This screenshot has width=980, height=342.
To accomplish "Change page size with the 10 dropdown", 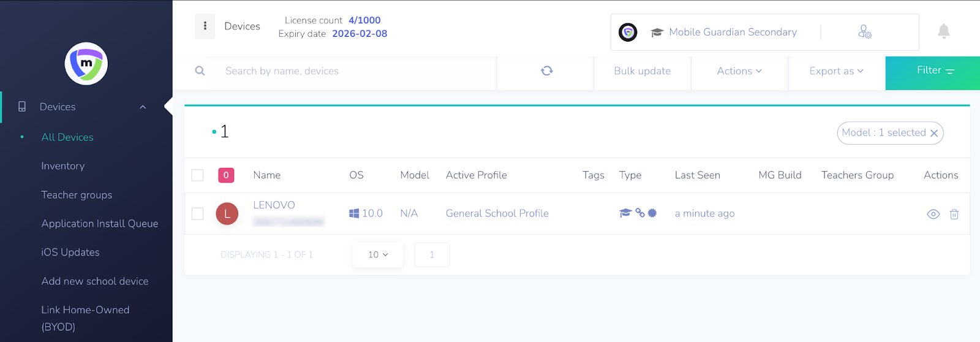I will click(377, 255).
